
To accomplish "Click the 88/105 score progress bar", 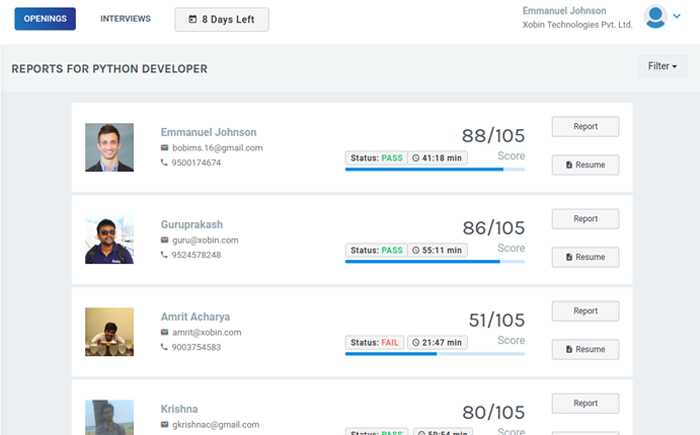I will (x=435, y=169).
